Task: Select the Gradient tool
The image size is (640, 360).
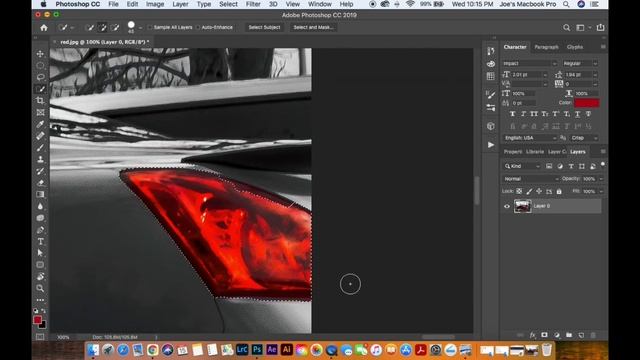Action: coord(40,195)
